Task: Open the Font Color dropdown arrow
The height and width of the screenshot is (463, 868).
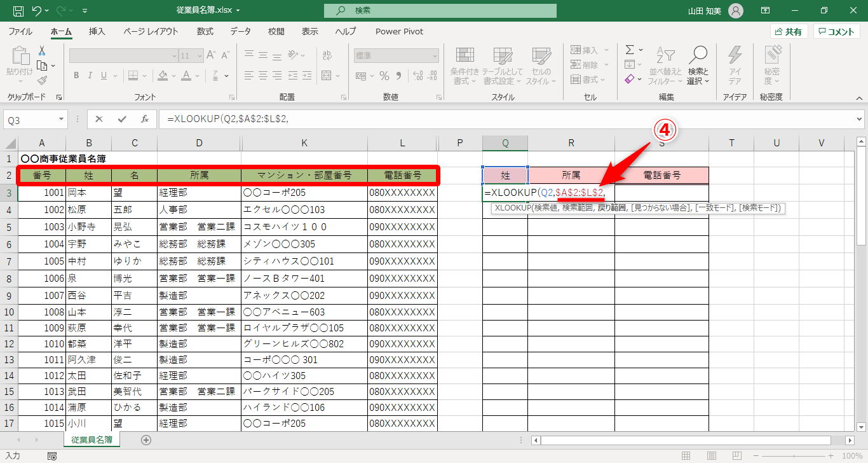Action: tap(197, 75)
